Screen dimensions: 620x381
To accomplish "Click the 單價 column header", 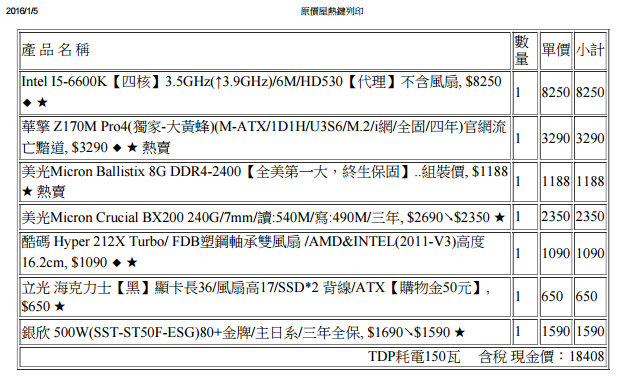I will pos(556,50).
